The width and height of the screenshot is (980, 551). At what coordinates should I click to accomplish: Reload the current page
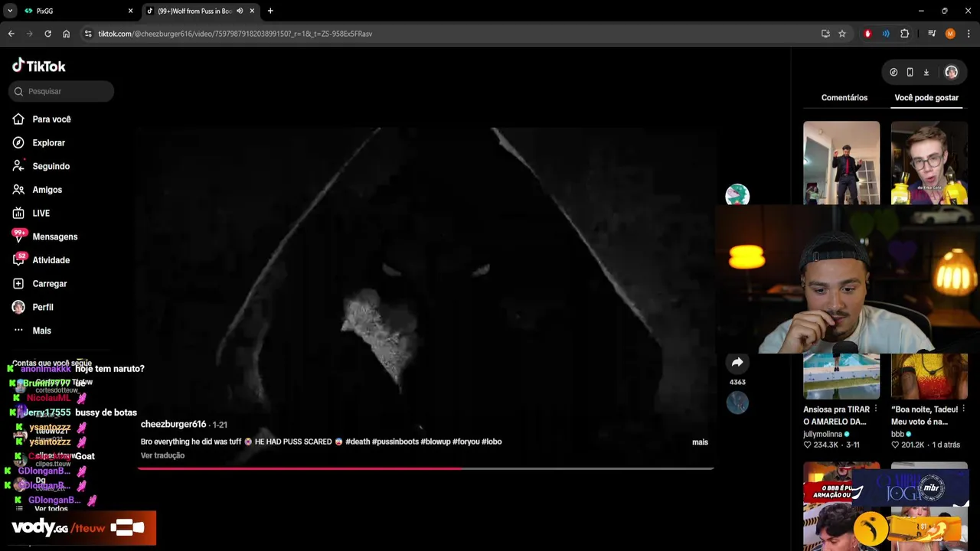[x=47, y=34]
